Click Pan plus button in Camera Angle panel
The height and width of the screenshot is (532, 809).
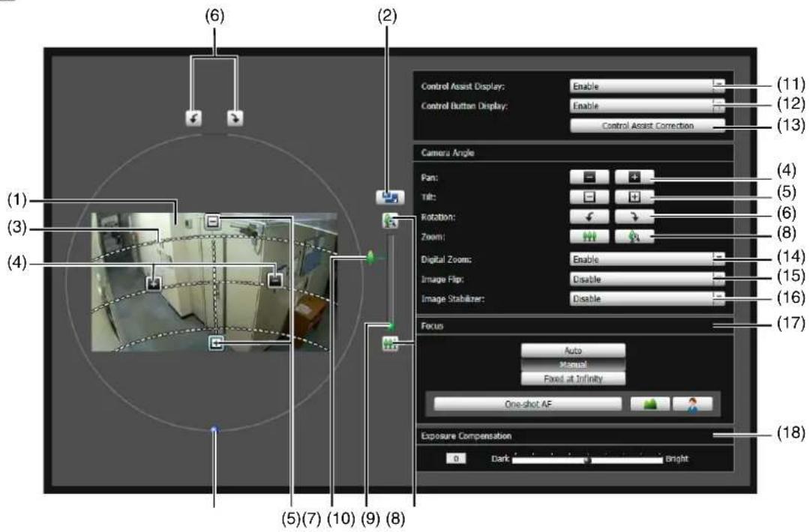tap(634, 177)
